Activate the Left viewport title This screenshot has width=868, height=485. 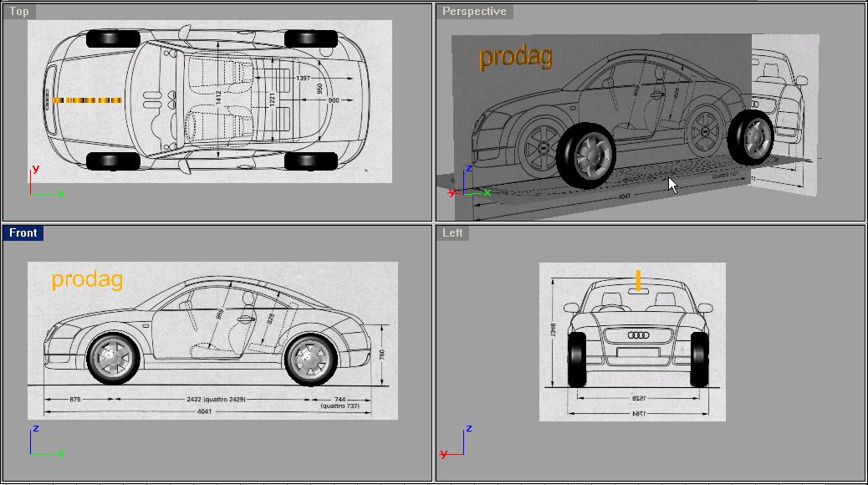(452, 233)
